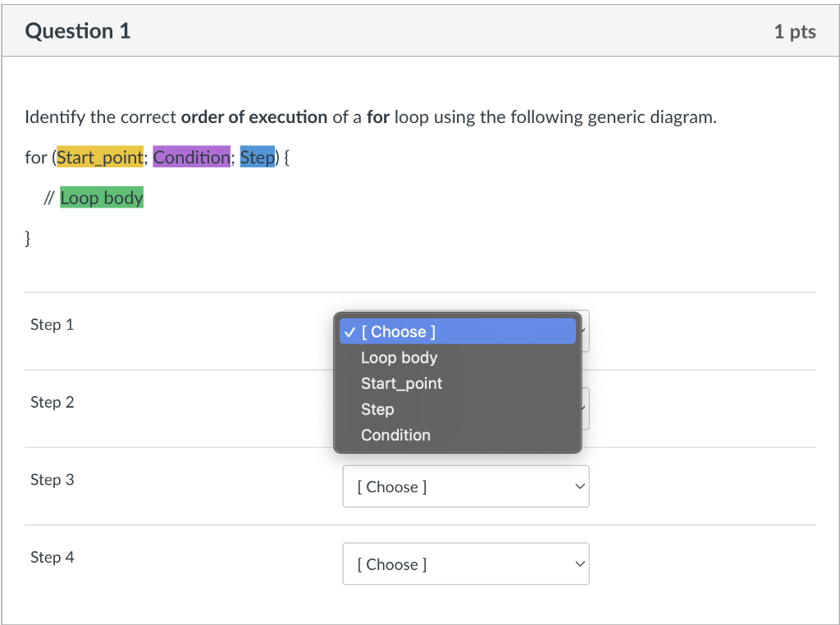Click the 'Step 3' row label
Screen dimensions: 840x625
coord(52,480)
